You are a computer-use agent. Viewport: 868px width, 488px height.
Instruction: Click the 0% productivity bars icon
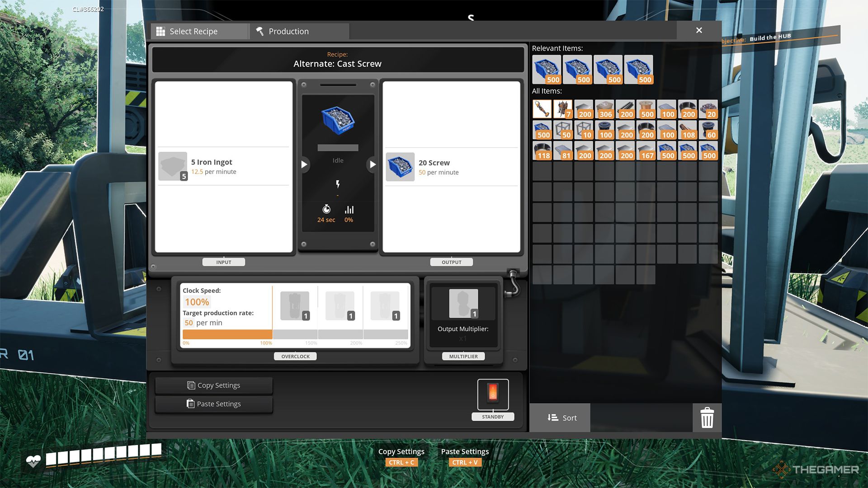coord(349,209)
